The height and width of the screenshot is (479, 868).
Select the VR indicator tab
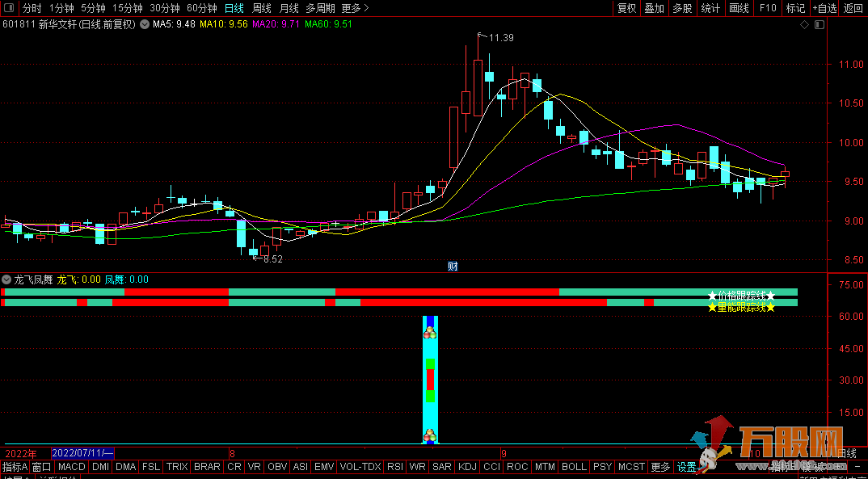pyautogui.click(x=255, y=467)
